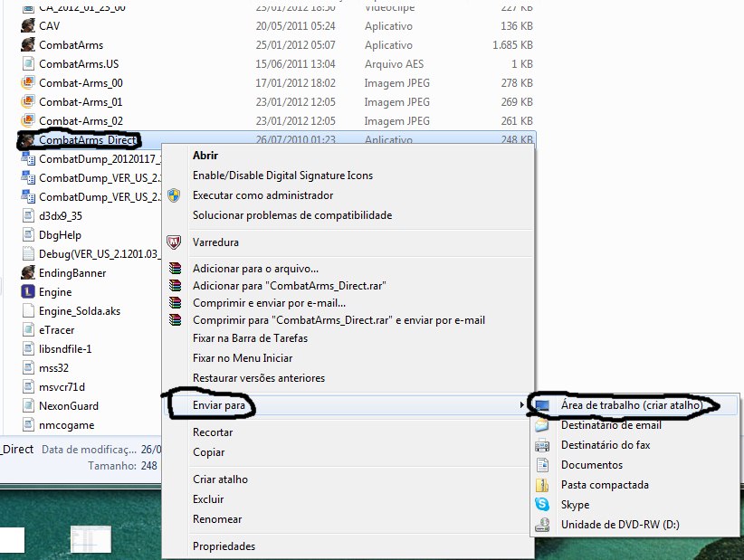
Task: Choose Excluir in the context menu
Action: pos(208,499)
